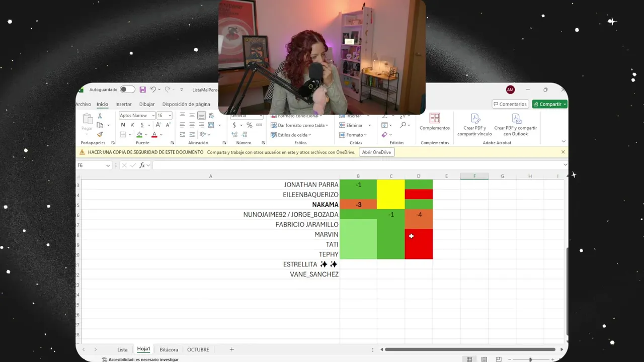Click the Decrease indent icon

183,135
